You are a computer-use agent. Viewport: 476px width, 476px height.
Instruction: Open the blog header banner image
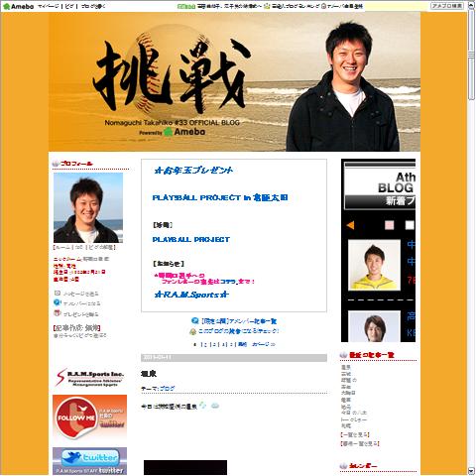(234, 82)
